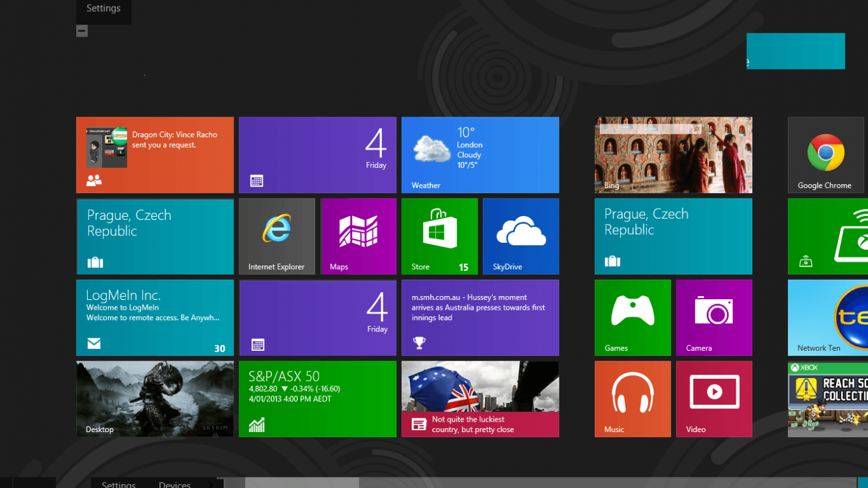Select Devices in the bottom bar
This screenshot has width=868, height=488.
(174, 484)
